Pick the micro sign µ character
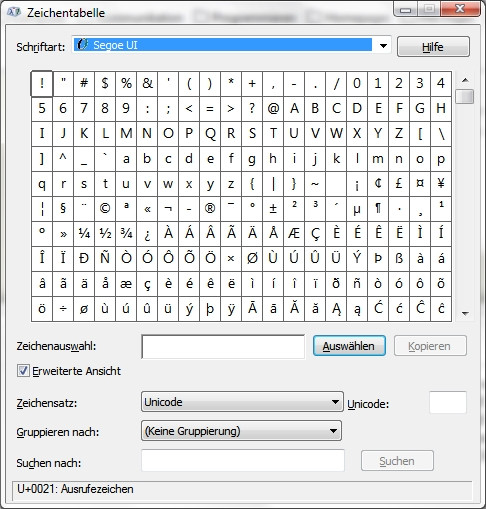The image size is (486, 509). pyautogui.click(x=357, y=209)
